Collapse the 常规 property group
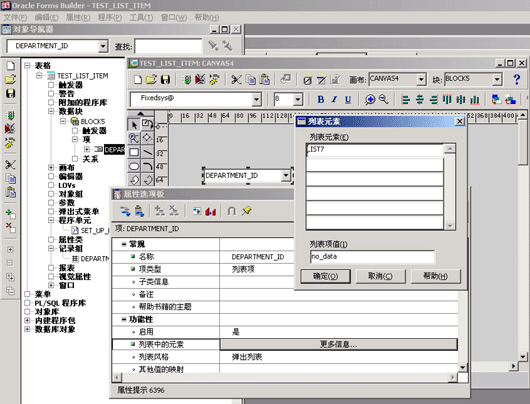The image size is (530, 404). (124, 244)
